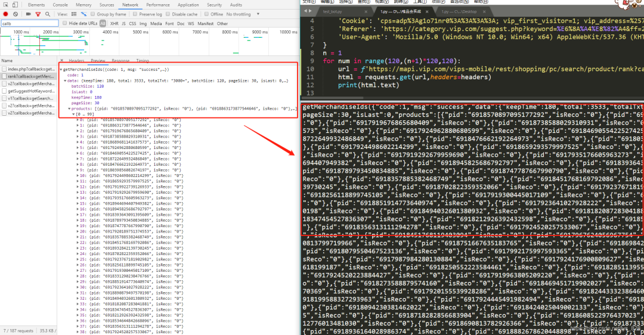
Task: Select the getSuggestHotKeyword request row
Action: coord(29,91)
